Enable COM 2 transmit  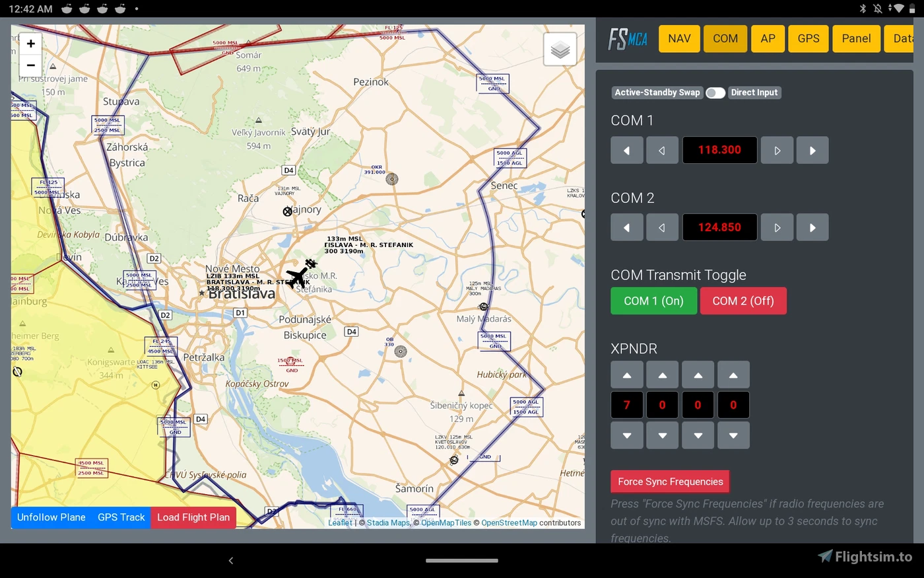(x=743, y=301)
